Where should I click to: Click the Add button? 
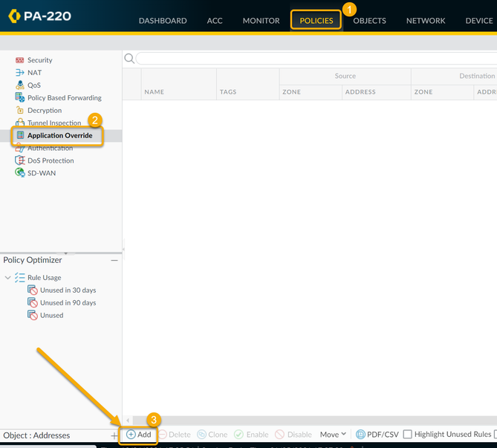coord(139,435)
